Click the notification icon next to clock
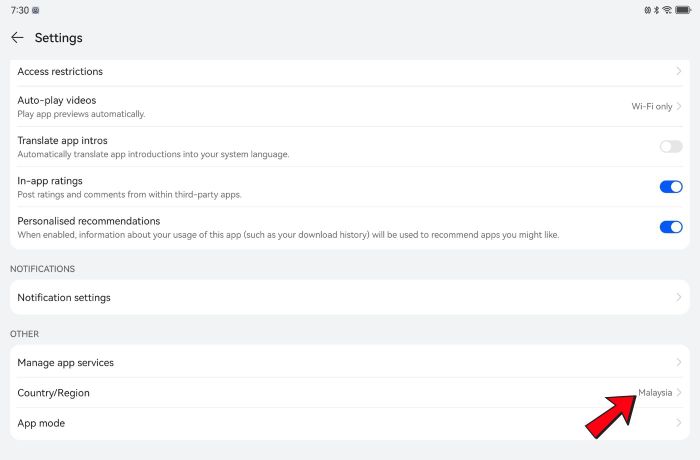The width and height of the screenshot is (700, 460). coord(36,10)
